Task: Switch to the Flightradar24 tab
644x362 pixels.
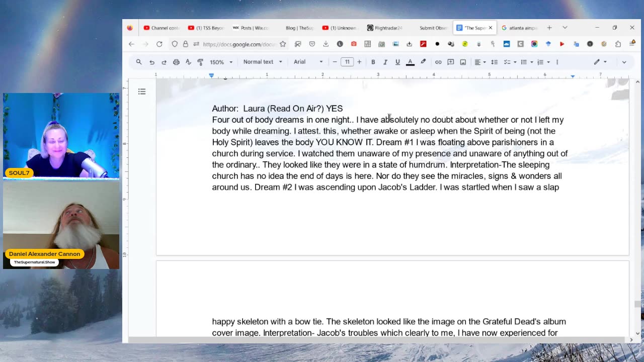Action: point(385,28)
